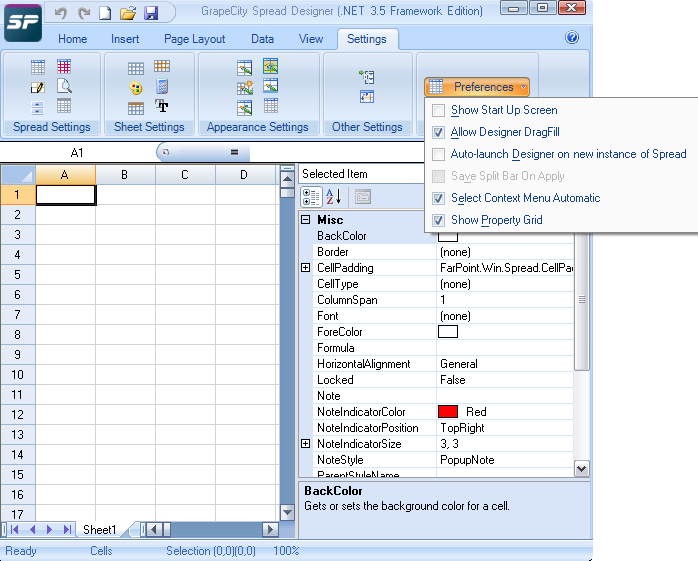698x561 pixels.
Task: Open the View ribbon tab
Action: pos(311,39)
